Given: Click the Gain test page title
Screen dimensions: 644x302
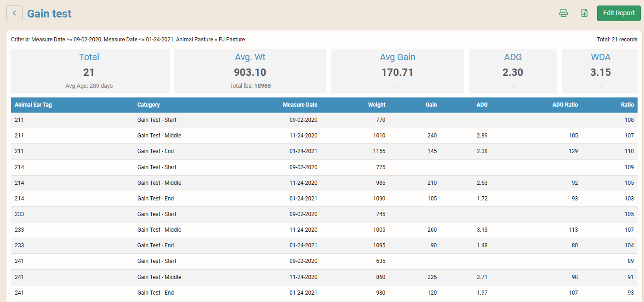Looking at the screenshot, I should 49,14.
